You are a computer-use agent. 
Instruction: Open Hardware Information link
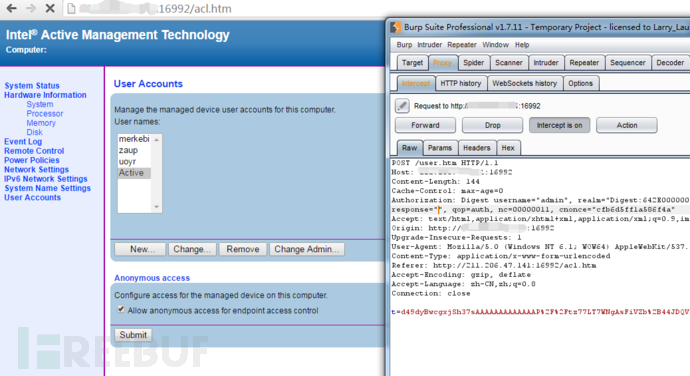pos(45,95)
